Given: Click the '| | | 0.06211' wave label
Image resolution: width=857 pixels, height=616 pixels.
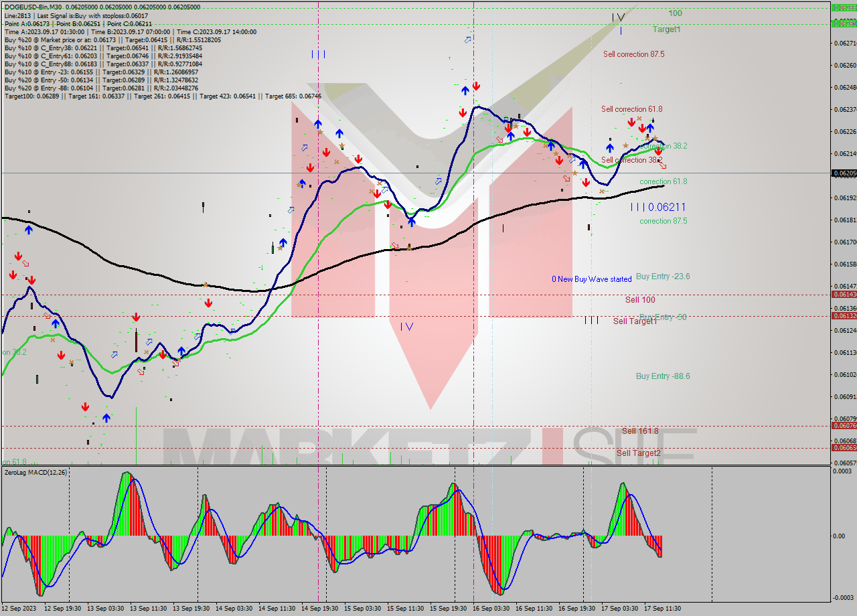Looking at the screenshot, I should click(x=657, y=207).
